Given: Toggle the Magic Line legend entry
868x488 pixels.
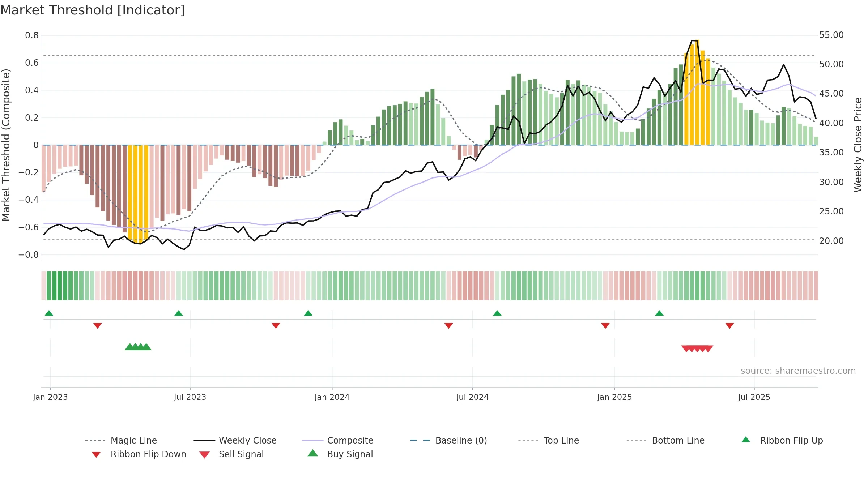Looking at the screenshot, I should pyautogui.click(x=121, y=440).
